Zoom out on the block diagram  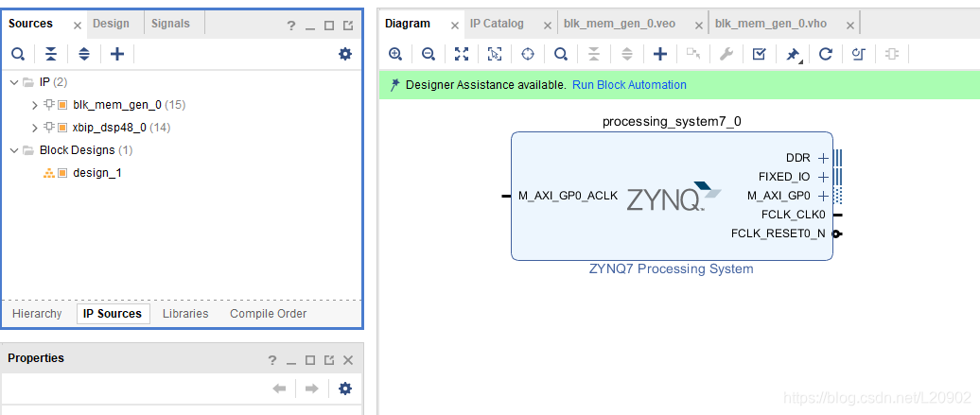coord(429,55)
